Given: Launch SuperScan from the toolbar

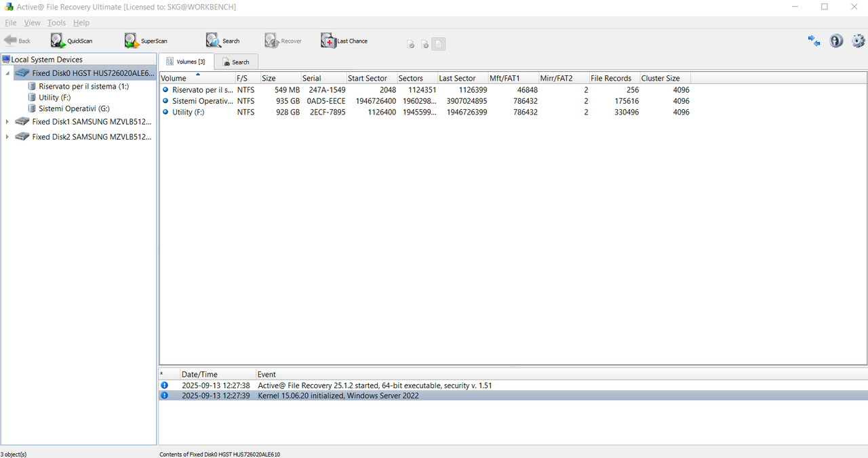Looking at the screenshot, I should [x=146, y=41].
